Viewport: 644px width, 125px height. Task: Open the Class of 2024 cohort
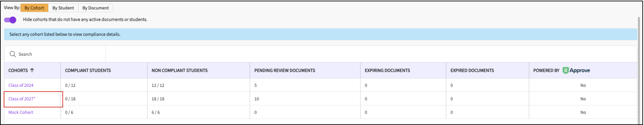(x=21, y=85)
